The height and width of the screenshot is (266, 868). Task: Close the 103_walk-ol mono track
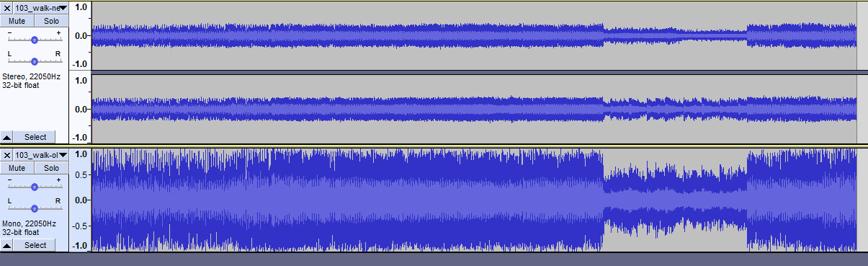coord(6,155)
